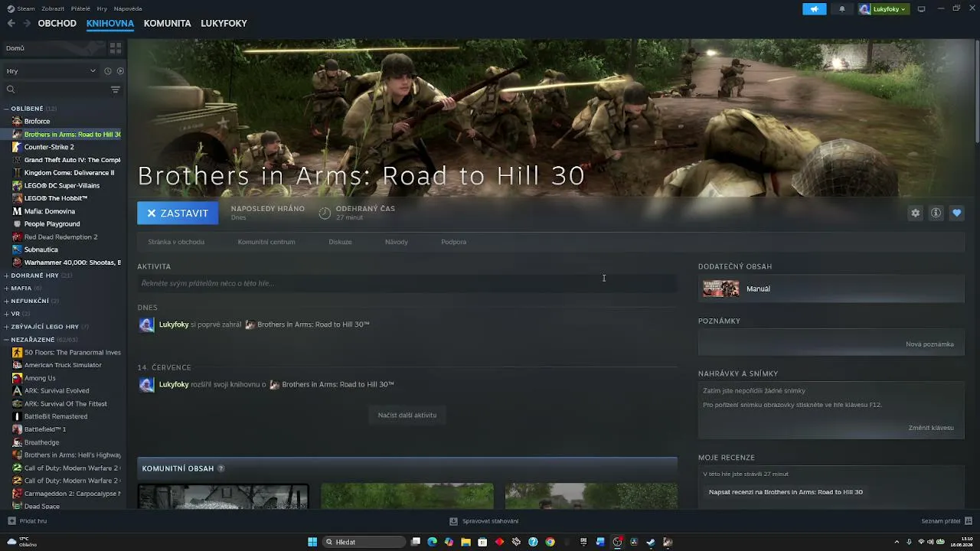The height and width of the screenshot is (551, 980).
Task: Expand the Dohrané hry category
Action: (x=6, y=275)
